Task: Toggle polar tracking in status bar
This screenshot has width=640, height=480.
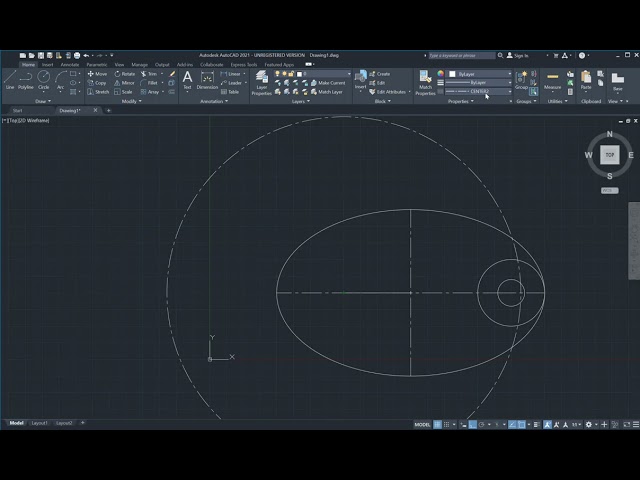Action: point(482,424)
